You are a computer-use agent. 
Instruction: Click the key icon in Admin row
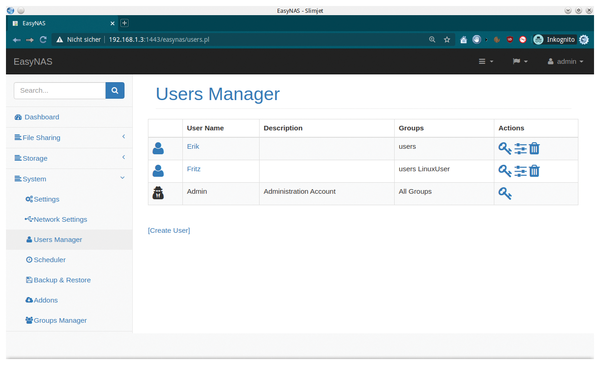505,193
